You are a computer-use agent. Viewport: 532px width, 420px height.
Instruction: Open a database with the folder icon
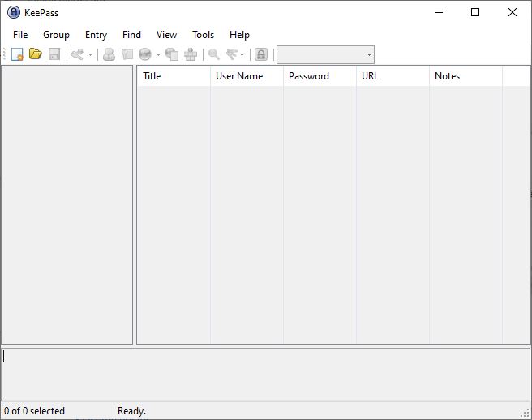click(x=36, y=54)
